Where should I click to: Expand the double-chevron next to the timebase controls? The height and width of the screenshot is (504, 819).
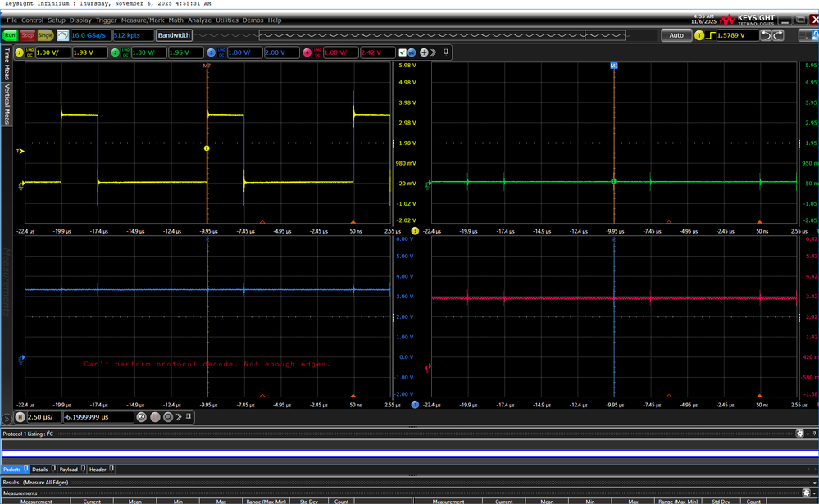[179, 418]
